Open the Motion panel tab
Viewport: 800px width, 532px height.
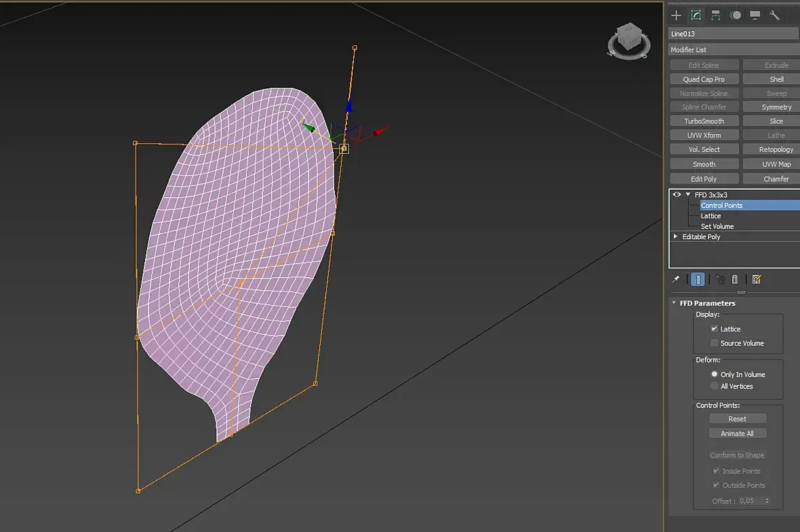(735, 16)
